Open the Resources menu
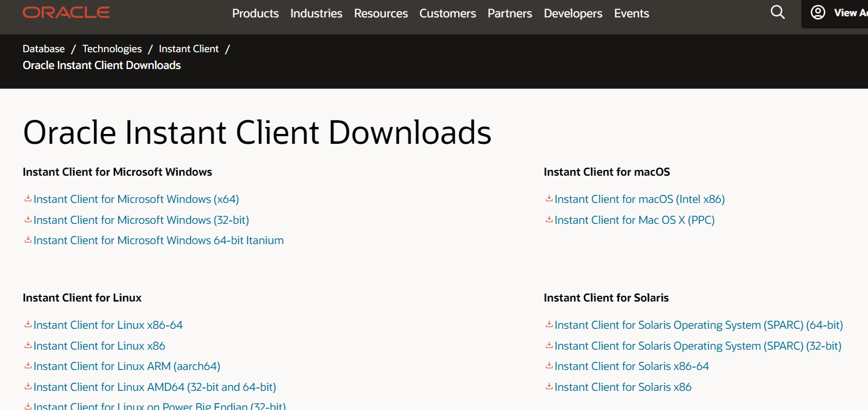868x410 pixels. 381,13
